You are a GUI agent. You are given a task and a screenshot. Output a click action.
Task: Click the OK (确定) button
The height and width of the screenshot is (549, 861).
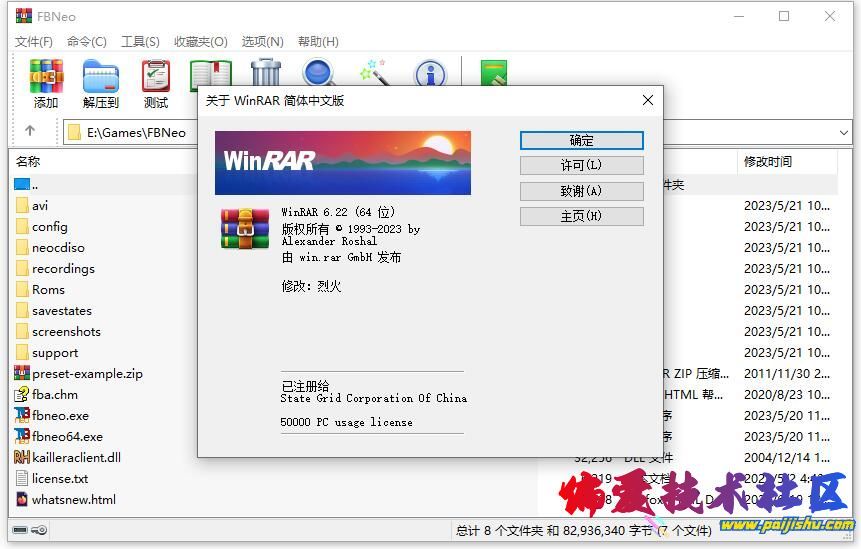(582, 140)
